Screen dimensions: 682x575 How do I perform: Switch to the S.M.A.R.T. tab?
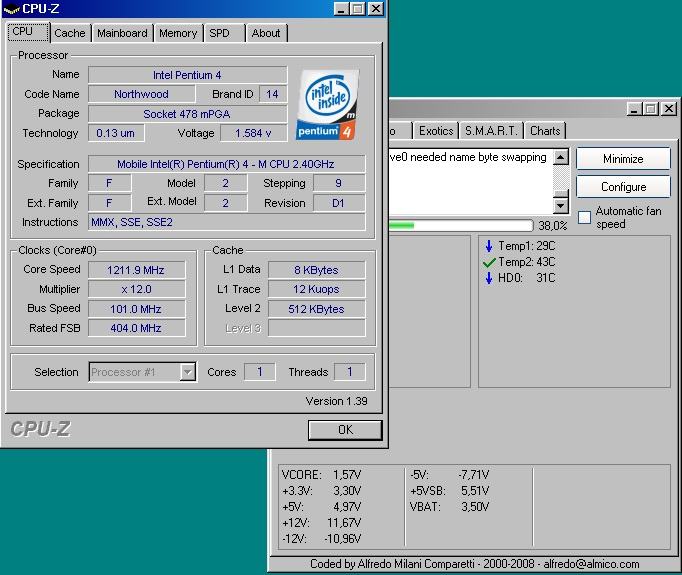491,130
